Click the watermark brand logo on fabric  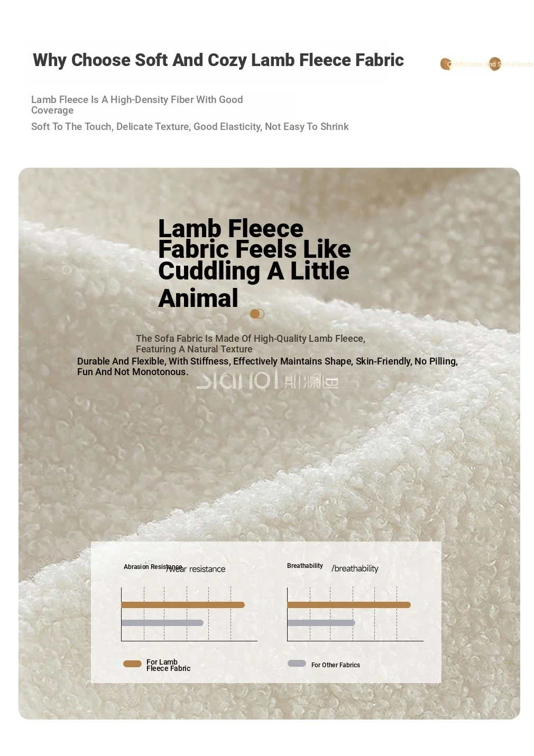[x=268, y=379]
